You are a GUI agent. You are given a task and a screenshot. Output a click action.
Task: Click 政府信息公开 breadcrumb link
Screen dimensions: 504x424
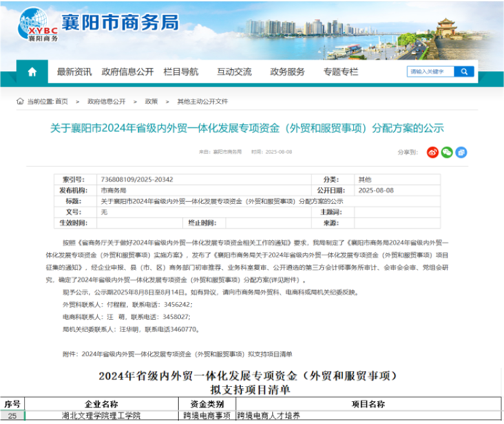pos(107,102)
